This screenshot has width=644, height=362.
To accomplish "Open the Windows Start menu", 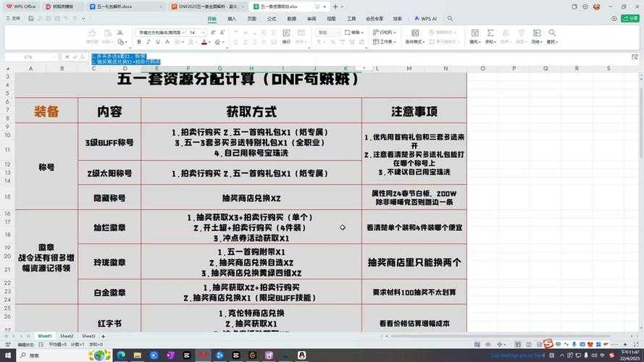I will click(x=8, y=355).
